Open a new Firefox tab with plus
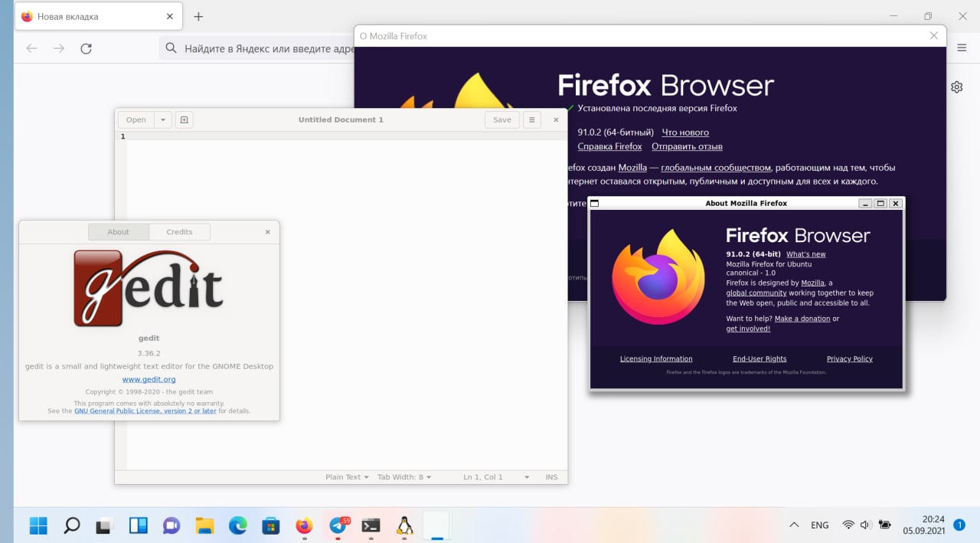 pos(198,16)
